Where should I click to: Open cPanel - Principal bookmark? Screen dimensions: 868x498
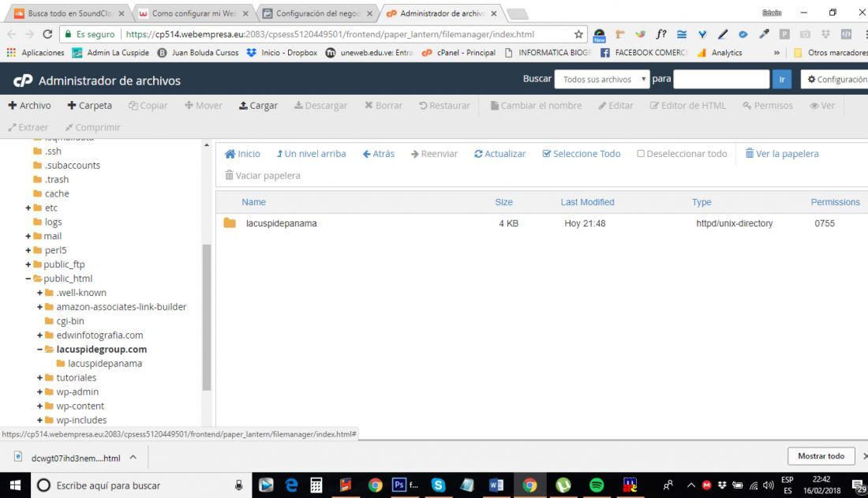point(458,53)
